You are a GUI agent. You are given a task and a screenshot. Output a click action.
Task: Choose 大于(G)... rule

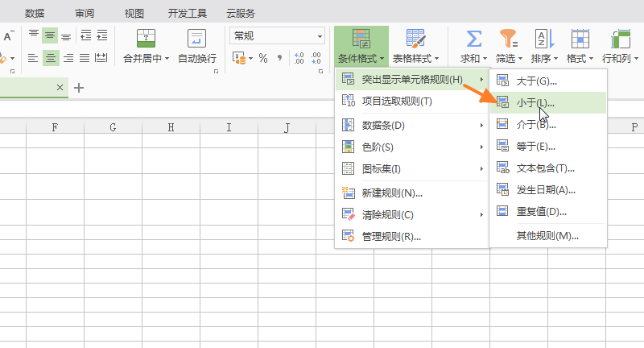(x=548, y=81)
